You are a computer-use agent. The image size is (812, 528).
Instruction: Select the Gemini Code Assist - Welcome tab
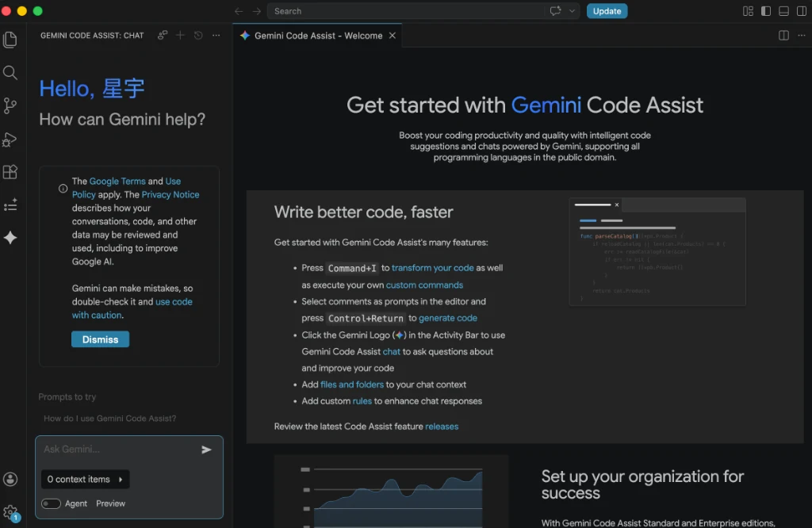tap(317, 35)
